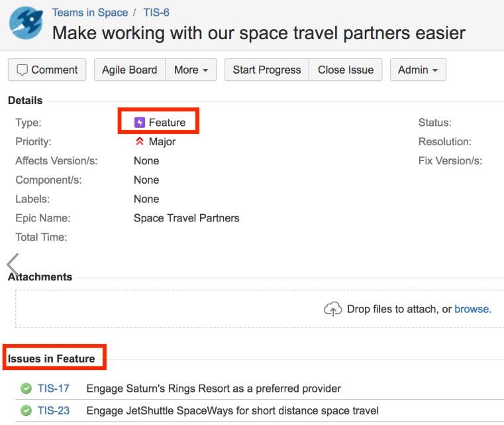The image size is (504, 425).
Task: Click the green done checkmark beside TIS-23
Action: click(x=26, y=411)
